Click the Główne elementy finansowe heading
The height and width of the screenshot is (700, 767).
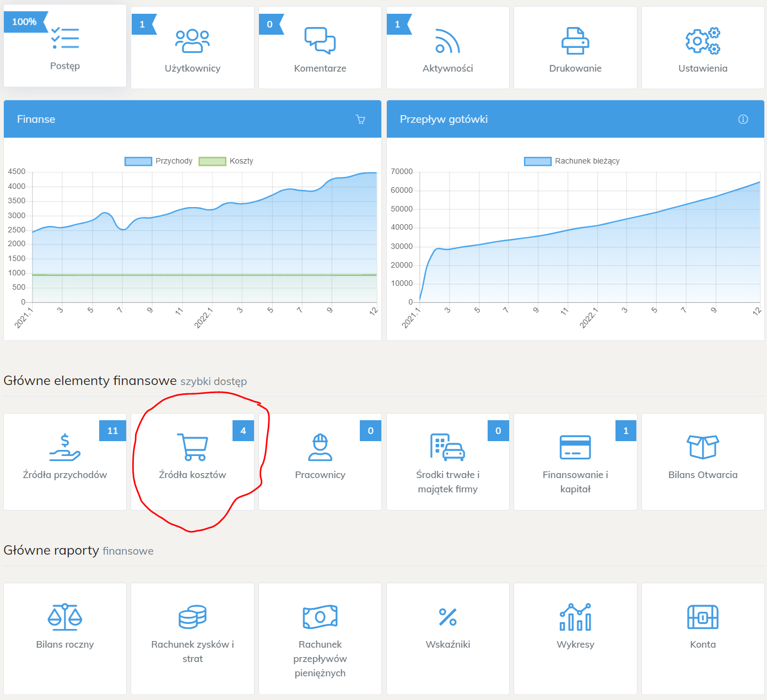(90, 381)
